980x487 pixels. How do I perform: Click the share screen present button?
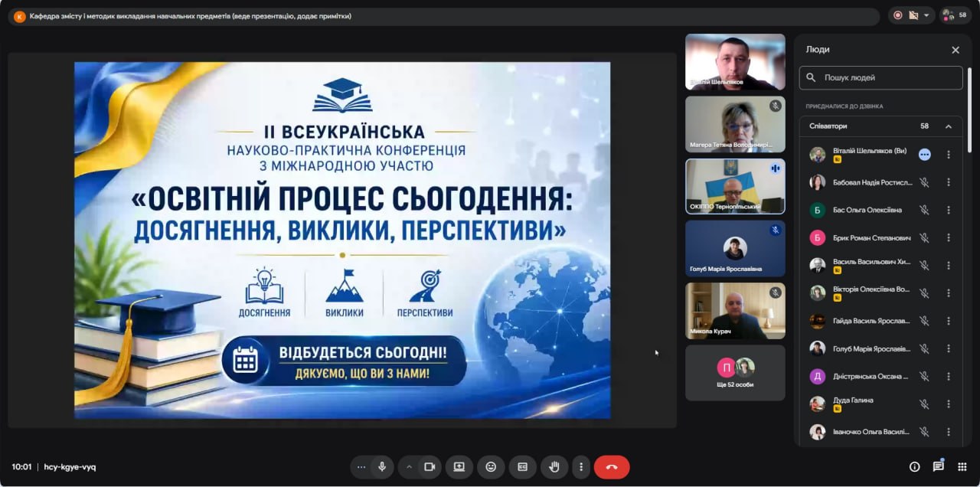[459, 466]
